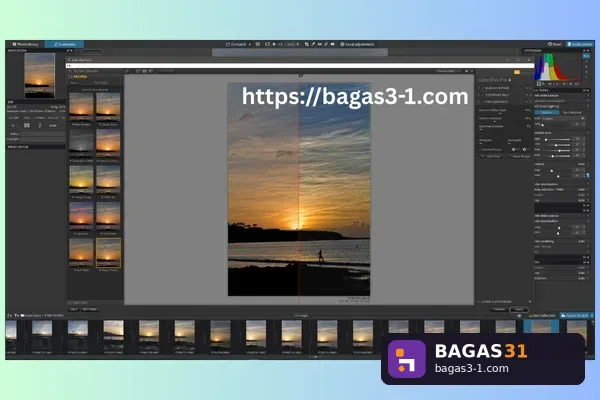Click the add control point icon

pyautogui.click(x=514, y=150)
